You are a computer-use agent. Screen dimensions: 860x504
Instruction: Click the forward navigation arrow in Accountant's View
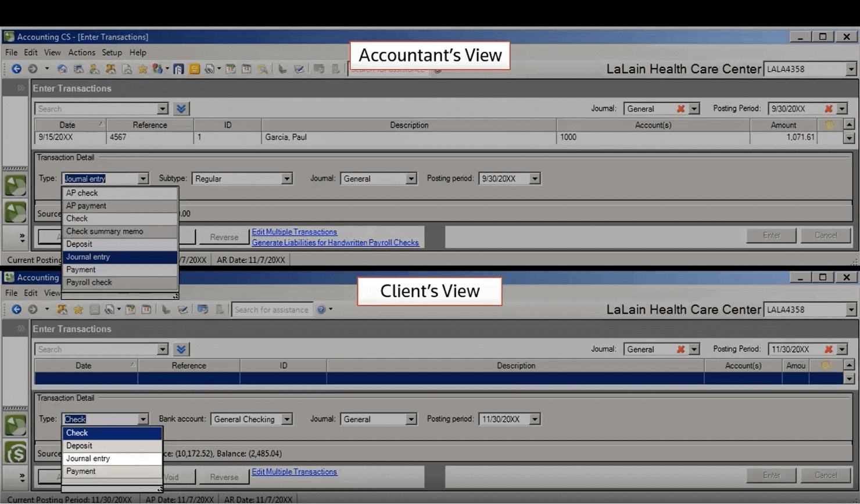coord(34,69)
